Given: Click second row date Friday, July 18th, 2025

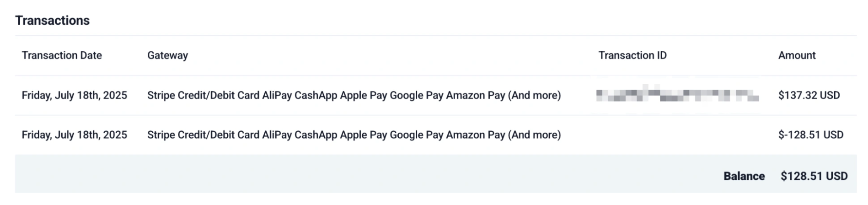Looking at the screenshot, I should coord(75,135).
